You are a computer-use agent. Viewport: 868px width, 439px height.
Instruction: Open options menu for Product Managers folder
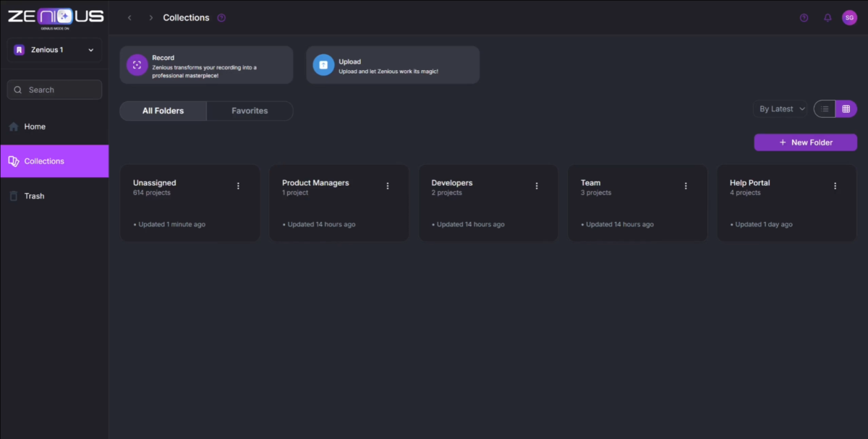(387, 186)
